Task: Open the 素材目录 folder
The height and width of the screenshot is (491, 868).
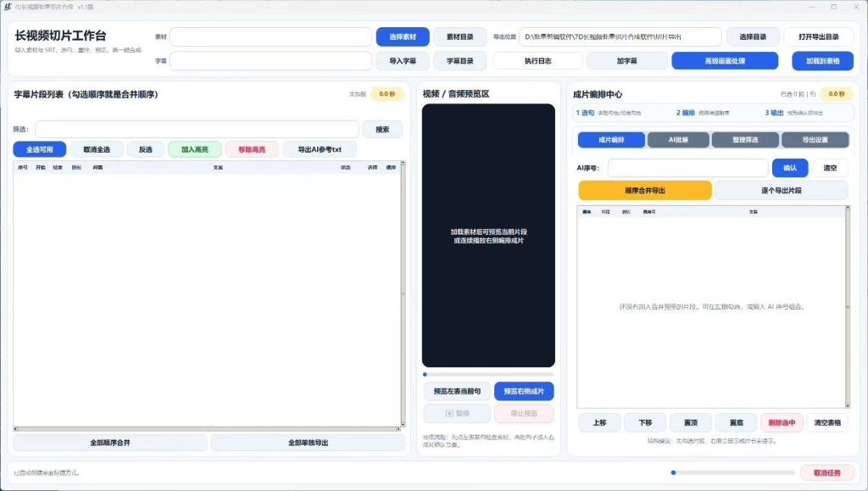Action: coord(460,37)
